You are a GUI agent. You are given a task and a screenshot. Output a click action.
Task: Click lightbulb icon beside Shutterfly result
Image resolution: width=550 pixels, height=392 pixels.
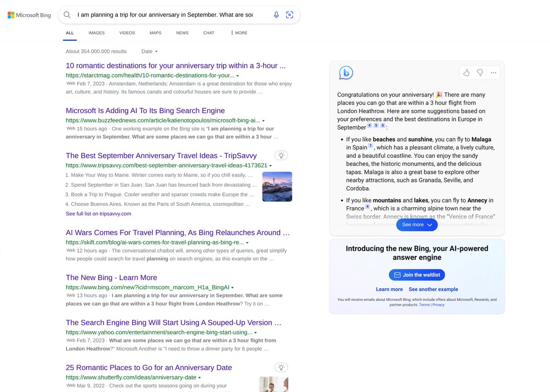[281, 367]
